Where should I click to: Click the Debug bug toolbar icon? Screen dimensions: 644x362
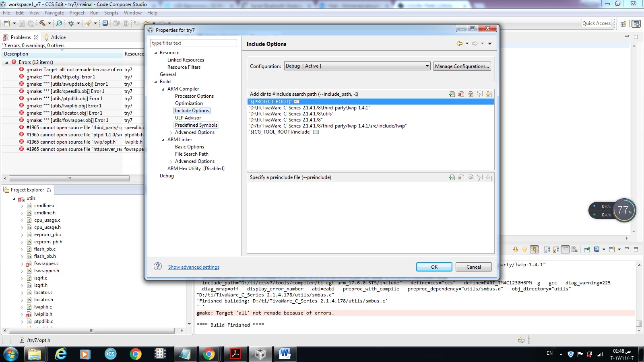click(71, 23)
